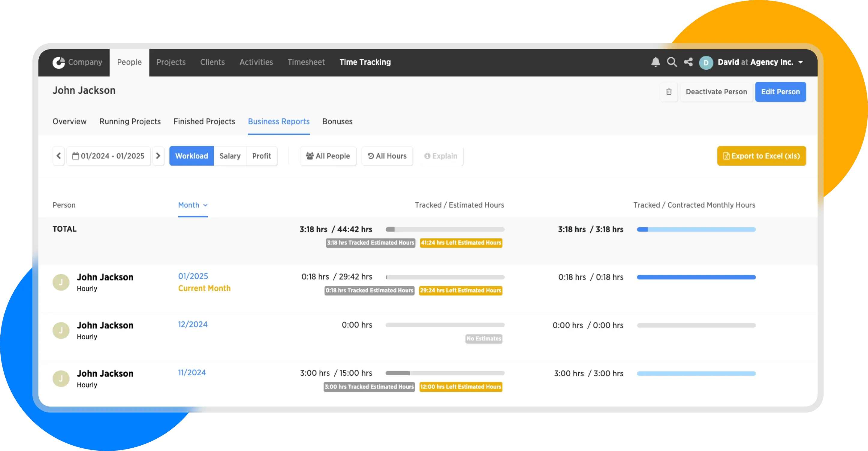Open the Month column sort dropdown

point(193,205)
